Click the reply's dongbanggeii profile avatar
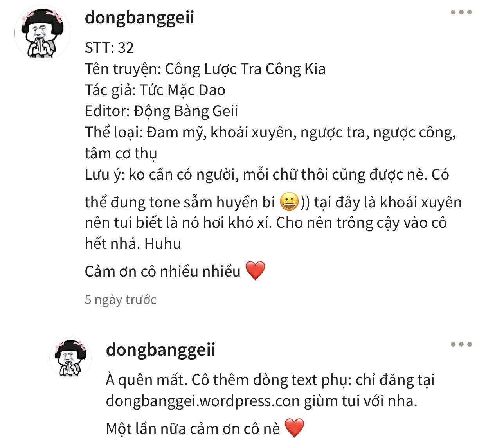The image size is (486, 448). [70, 358]
